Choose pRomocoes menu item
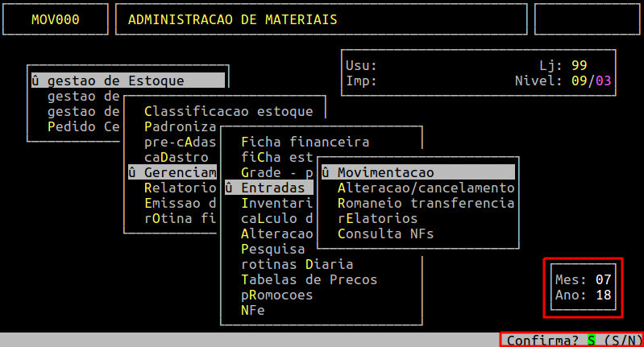Screen dimensions: 644x347 tap(276, 295)
